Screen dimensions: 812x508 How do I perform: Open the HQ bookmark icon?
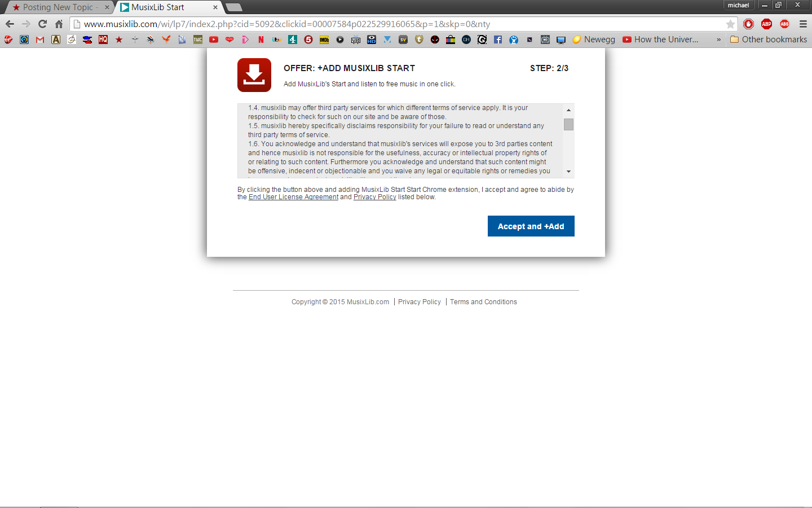pyautogui.click(x=103, y=40)
